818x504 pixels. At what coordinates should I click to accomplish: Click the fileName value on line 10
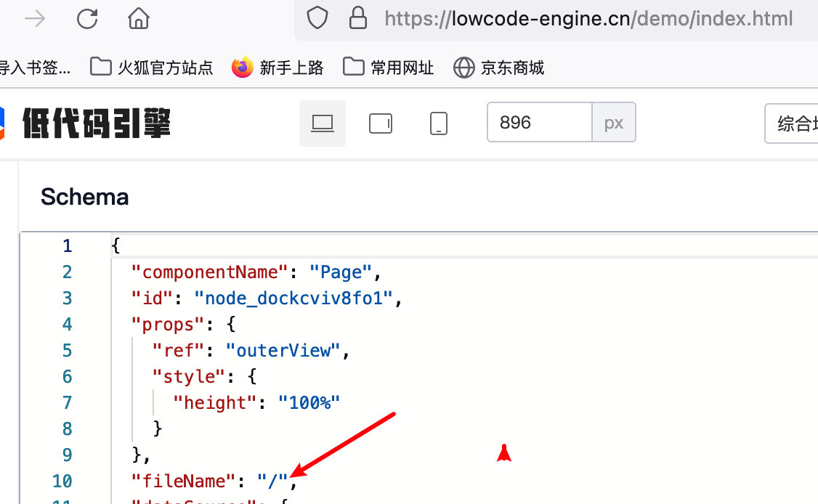click(x=273, y=481)
